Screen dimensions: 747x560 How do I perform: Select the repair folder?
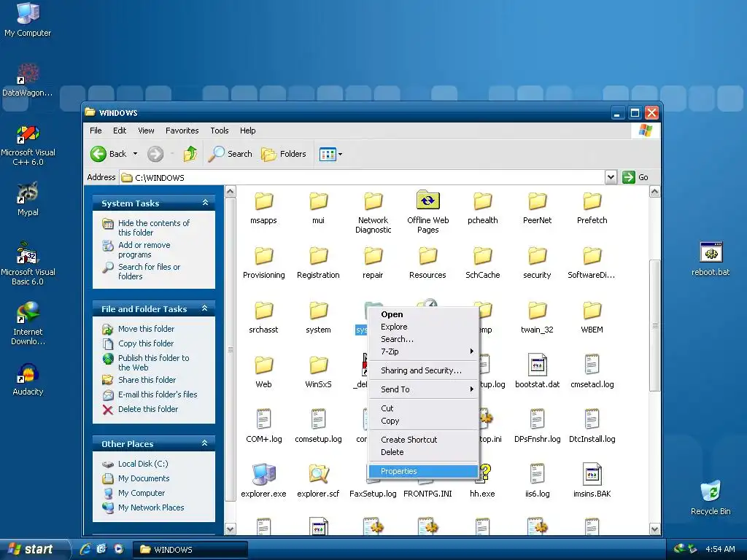[x=373, y=262]
